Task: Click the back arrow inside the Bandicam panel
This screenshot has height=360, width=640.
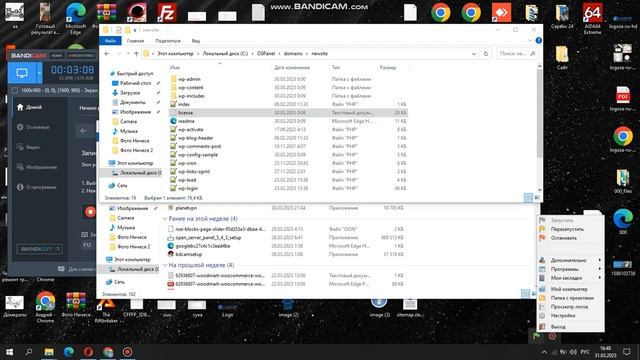Action: pyautogui.click(x=84, y=131)
